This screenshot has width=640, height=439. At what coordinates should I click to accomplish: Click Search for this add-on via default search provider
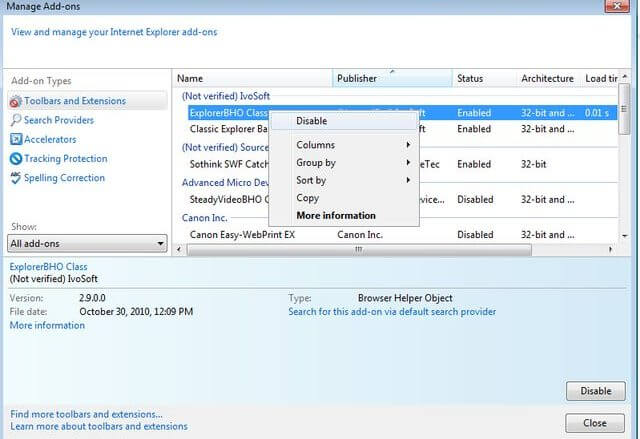pos(392,312)
